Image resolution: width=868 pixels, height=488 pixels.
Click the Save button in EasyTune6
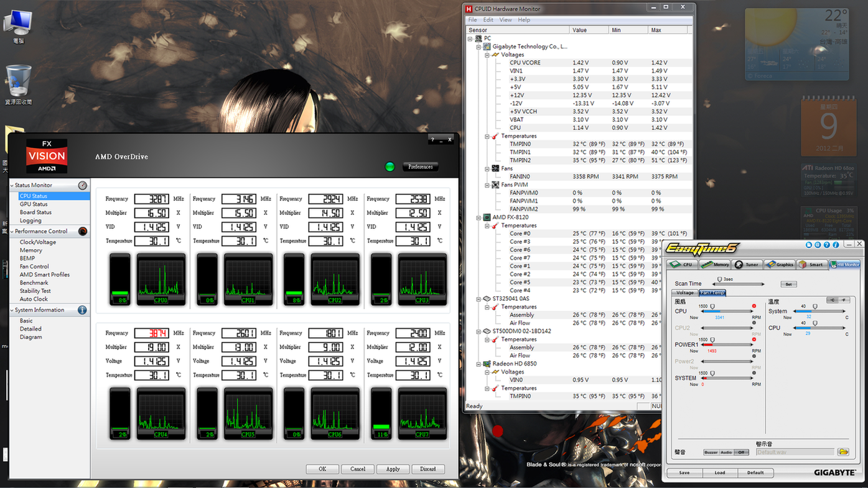[x=684, y=472]
